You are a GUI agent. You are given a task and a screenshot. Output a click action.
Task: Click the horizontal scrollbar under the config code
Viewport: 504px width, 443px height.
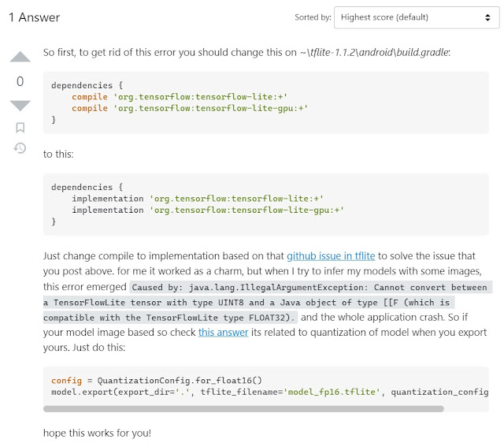point(243,409)
